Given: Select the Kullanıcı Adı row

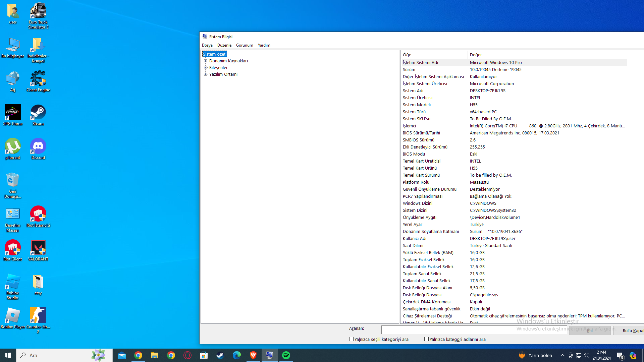Looking at the screenshot, I should [514, 239].
